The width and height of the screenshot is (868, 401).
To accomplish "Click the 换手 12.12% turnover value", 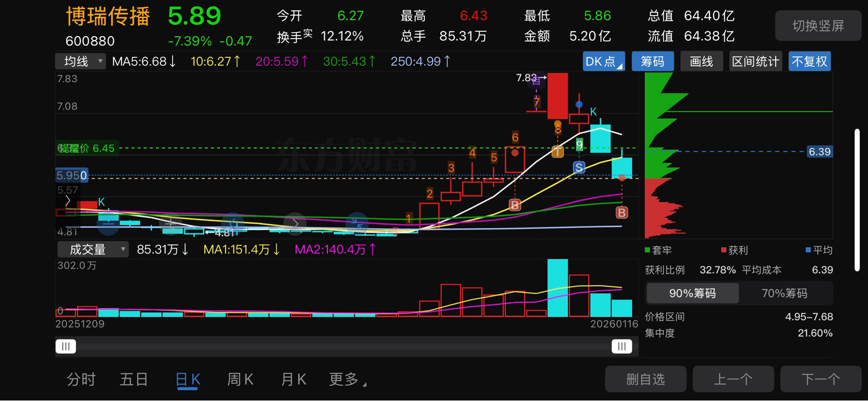I will [x=342, y=36].
